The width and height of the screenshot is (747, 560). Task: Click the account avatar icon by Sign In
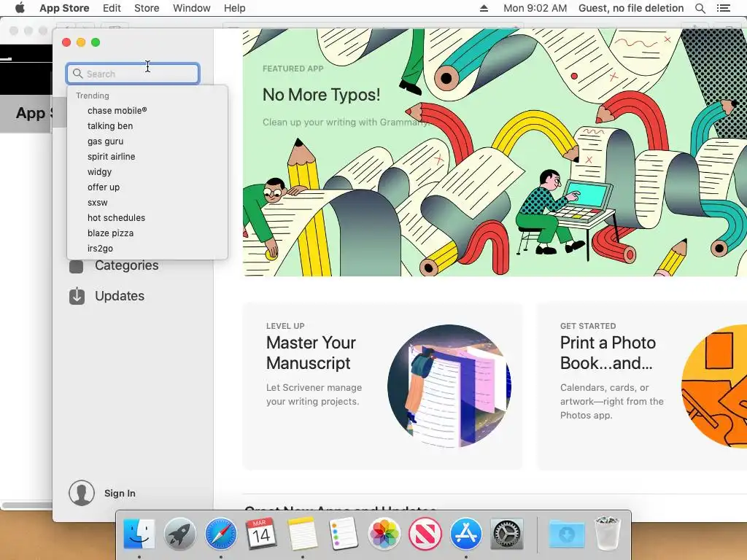[82, 493]
